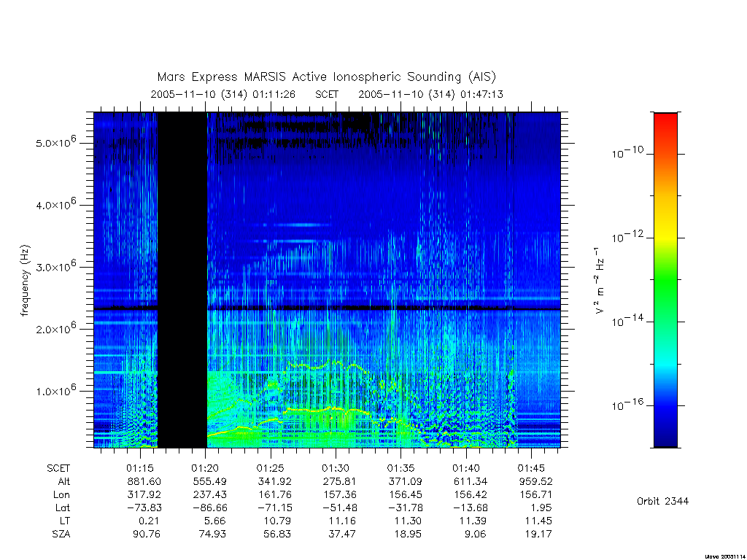747x560 pixels.
Task: Click SZA value 56.83
Action: (x=277, y=534)
